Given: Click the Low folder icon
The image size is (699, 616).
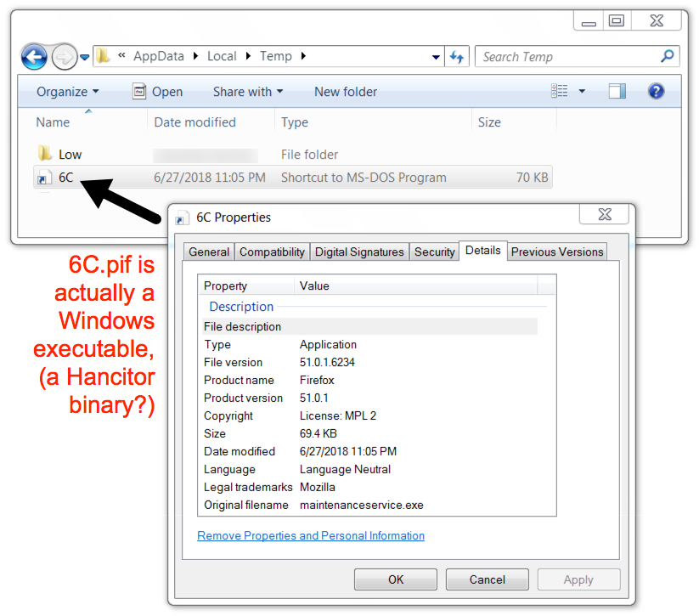Looking at the screenshot, I should click(44, 154).
